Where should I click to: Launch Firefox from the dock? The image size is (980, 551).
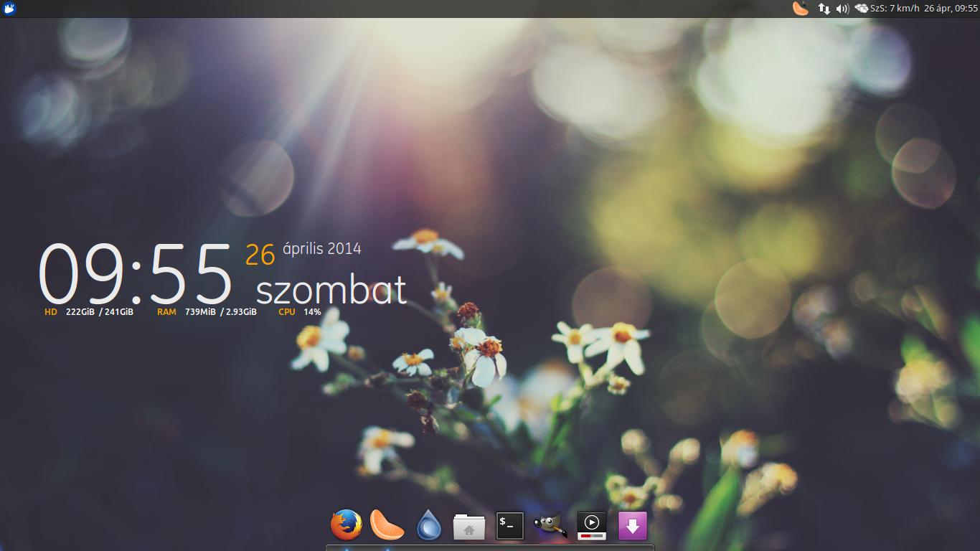346,524
